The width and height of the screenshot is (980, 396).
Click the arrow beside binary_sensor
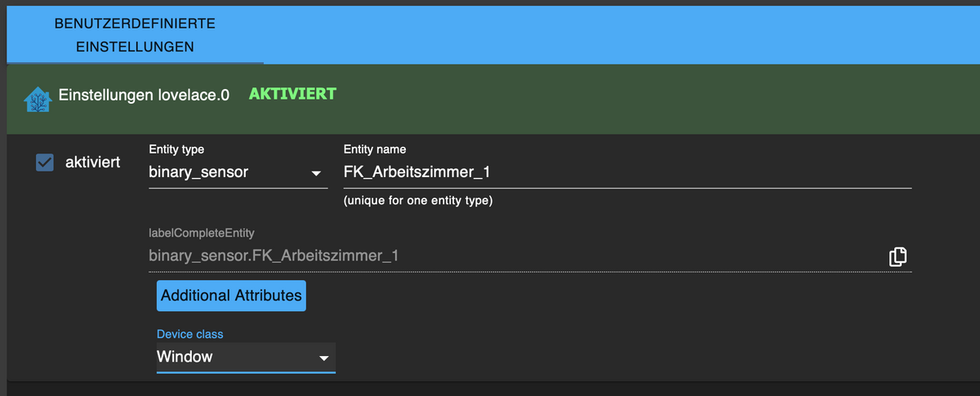click(316, 174)
